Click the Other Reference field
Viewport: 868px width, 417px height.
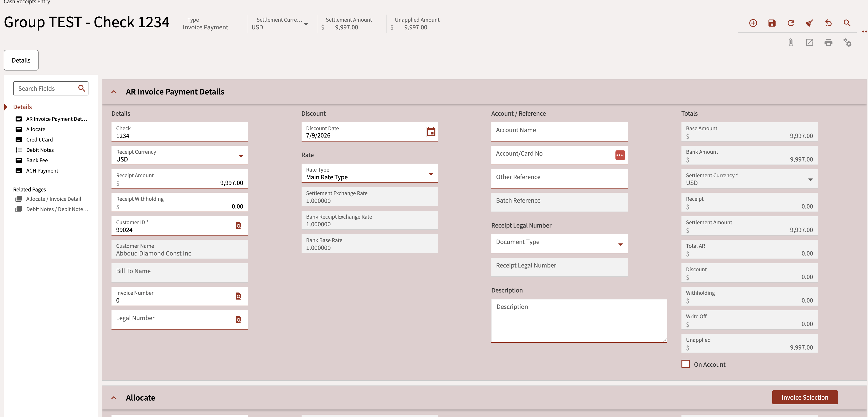pos(559,179)
